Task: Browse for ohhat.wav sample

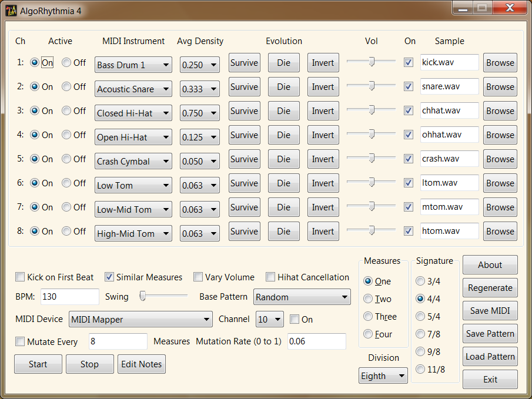Action: 500,135
